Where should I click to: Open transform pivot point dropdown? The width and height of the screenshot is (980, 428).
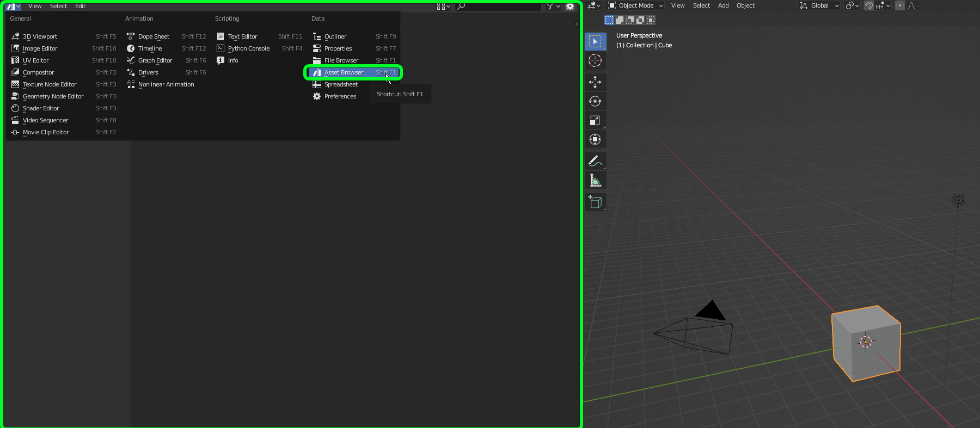(852, 5)
